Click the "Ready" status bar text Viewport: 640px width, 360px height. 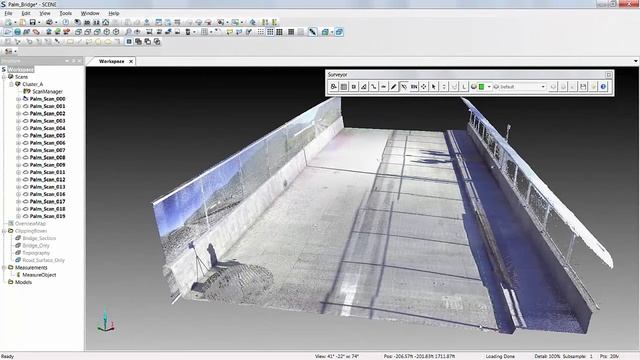coord(7,356)
